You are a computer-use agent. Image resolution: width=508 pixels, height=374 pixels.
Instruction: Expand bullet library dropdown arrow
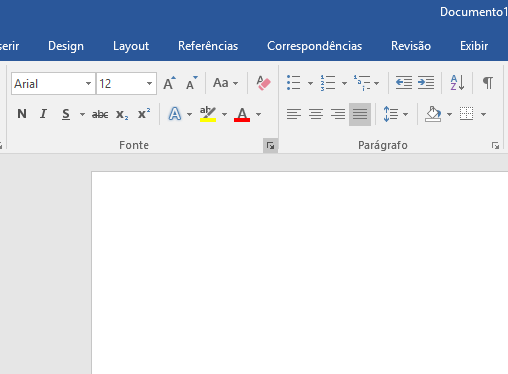click(x=310, y=83)
